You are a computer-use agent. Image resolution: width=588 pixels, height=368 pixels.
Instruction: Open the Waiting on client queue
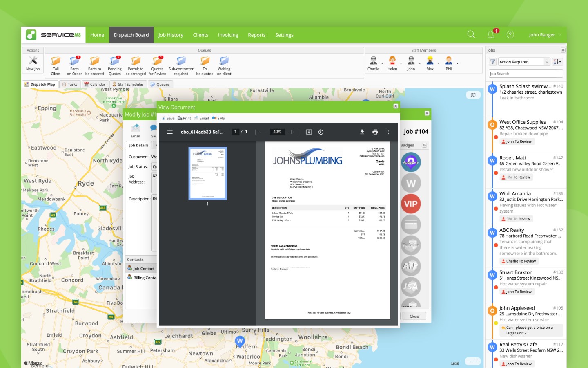(x=224, y=65)
